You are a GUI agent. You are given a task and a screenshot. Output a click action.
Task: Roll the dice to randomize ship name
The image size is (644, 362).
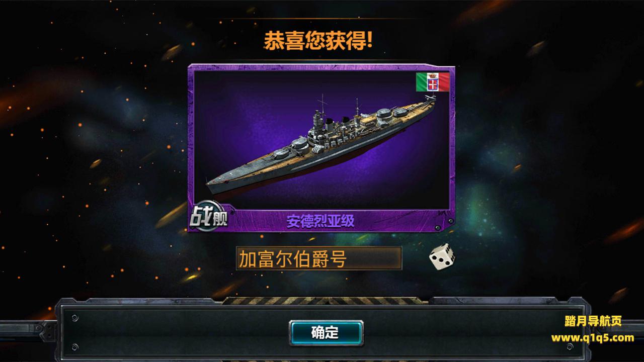[442, 257]
